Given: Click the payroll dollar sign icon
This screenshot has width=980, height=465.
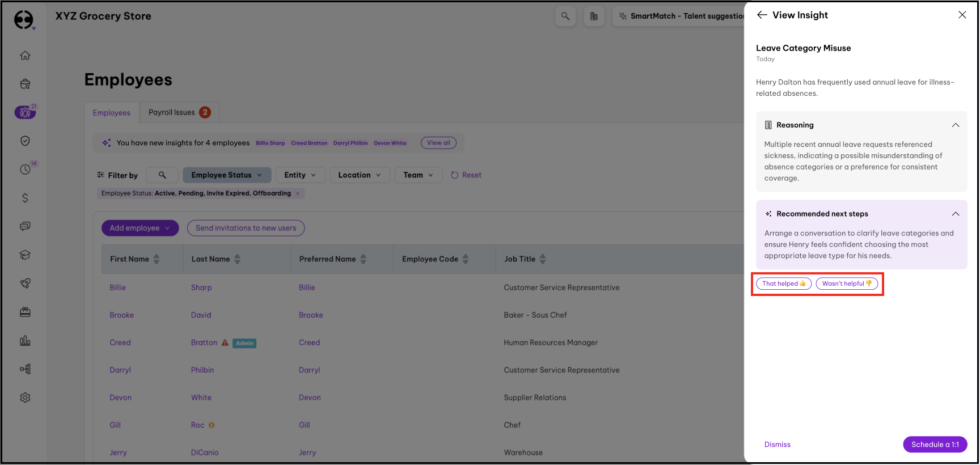Looking at the screenshot, I should pyautogui.click(x=25, y=198).
